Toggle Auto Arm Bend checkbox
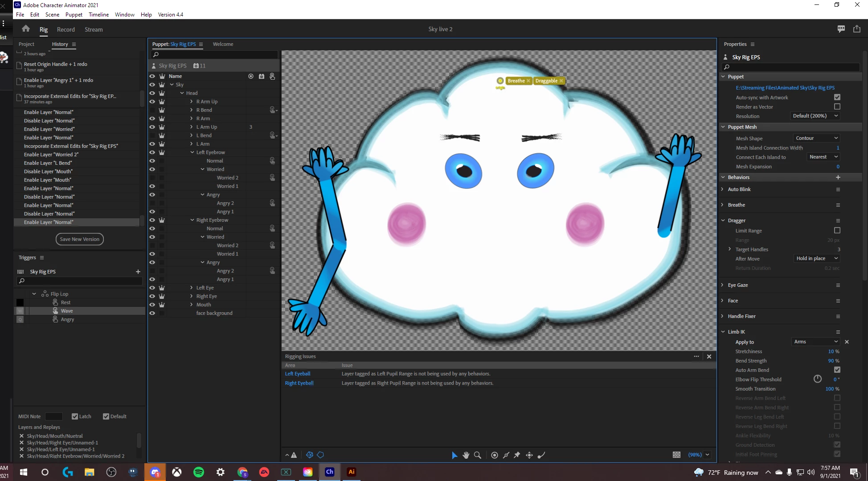The width and height of the screenshot is (868, 481). pos(837,370)
